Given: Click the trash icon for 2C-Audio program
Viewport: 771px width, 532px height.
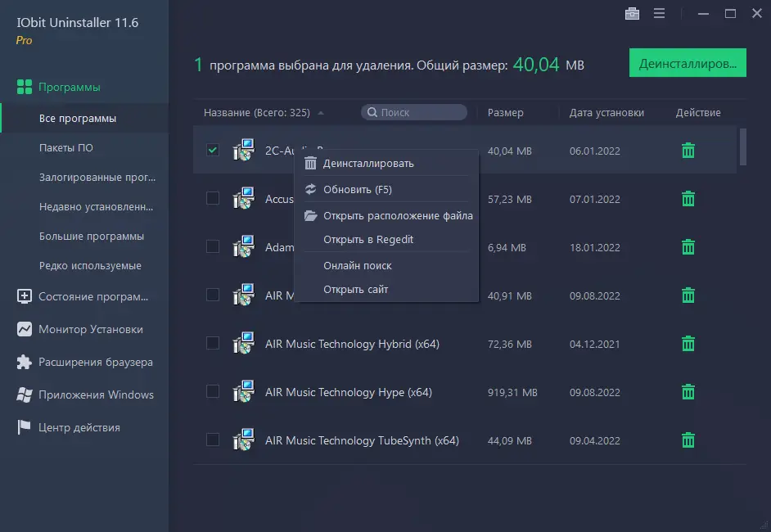Looking at the screenshot, I should point(688,151).
